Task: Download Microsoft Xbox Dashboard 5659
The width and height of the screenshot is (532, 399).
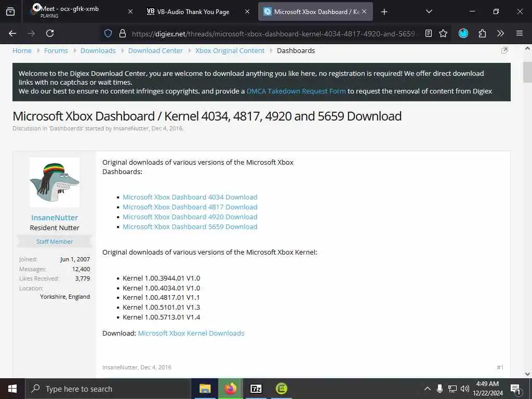Action: (190, 227)
